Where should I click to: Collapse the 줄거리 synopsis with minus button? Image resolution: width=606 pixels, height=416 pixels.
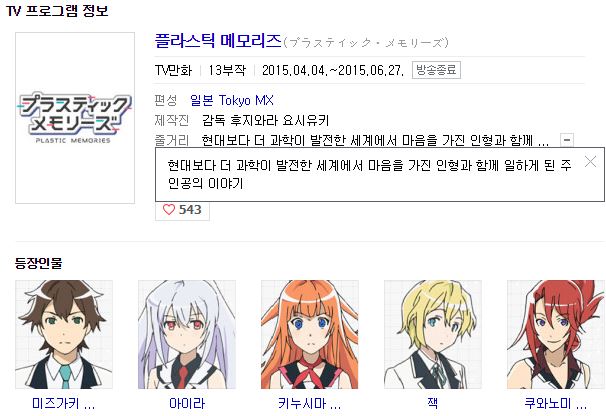(x=567, y=140)
